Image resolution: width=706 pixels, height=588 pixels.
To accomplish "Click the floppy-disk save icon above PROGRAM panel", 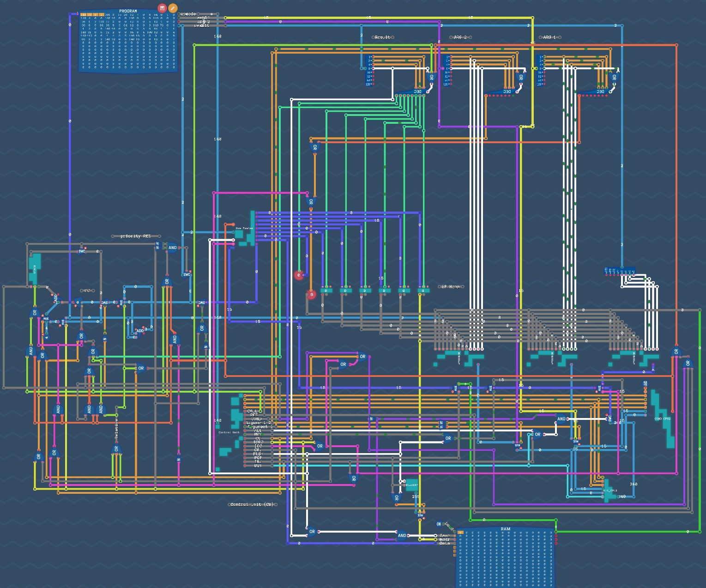I will [162, 7].
